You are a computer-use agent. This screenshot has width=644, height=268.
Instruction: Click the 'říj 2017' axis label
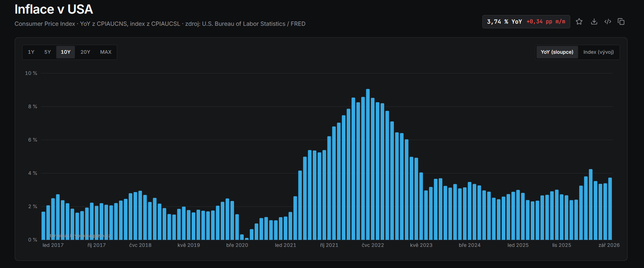pos(97,245)
